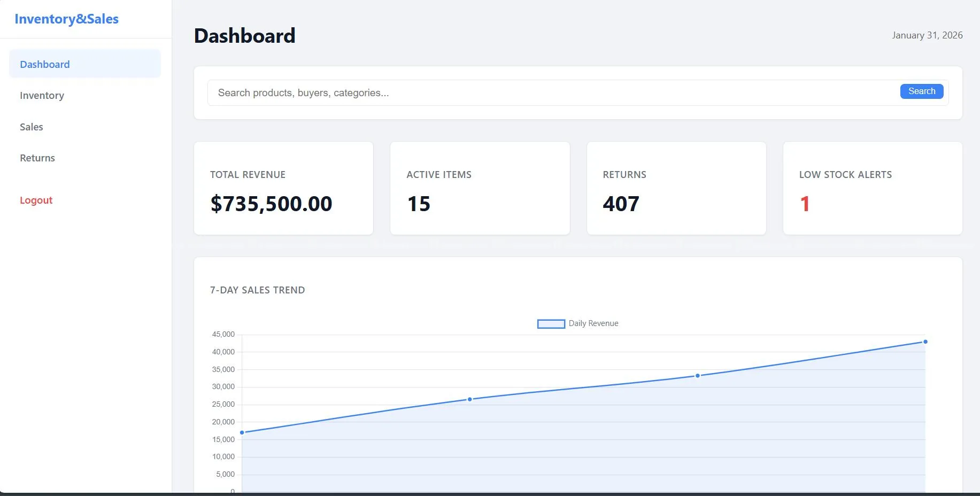This screenshot has width=980, height=496.
Task: Open the Returns stat card showing 407
Action: click(676, 188)
